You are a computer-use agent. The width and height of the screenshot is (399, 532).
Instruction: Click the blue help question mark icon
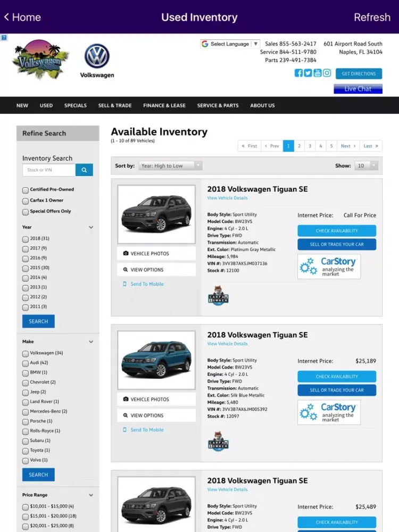tap(4, 37)
